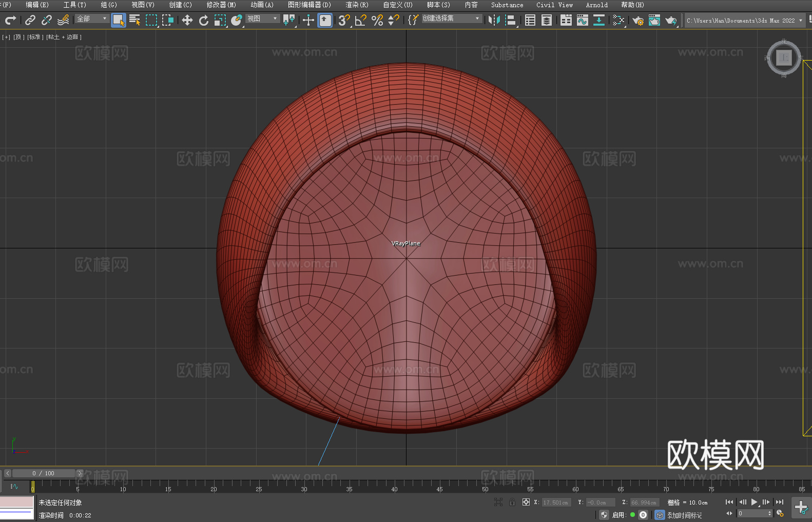Pick the Select and Rotate tool
The height and width of the screenshot is (522, 812).
coord(204,20)
